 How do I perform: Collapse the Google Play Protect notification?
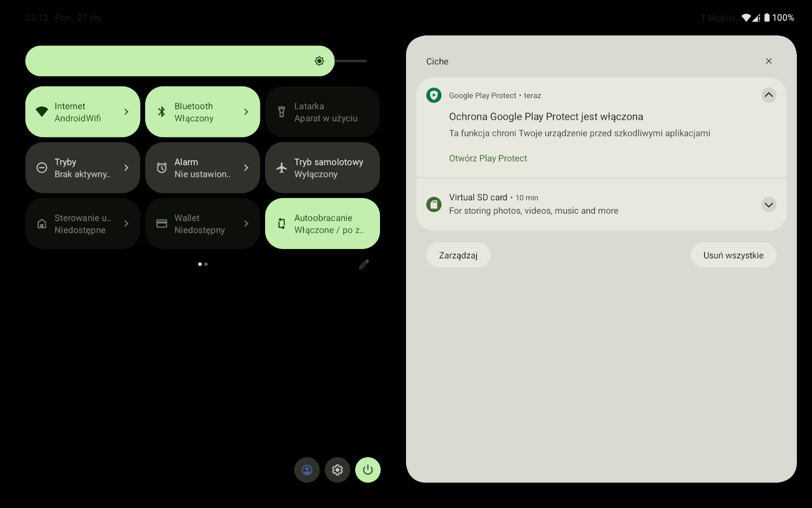768,95
